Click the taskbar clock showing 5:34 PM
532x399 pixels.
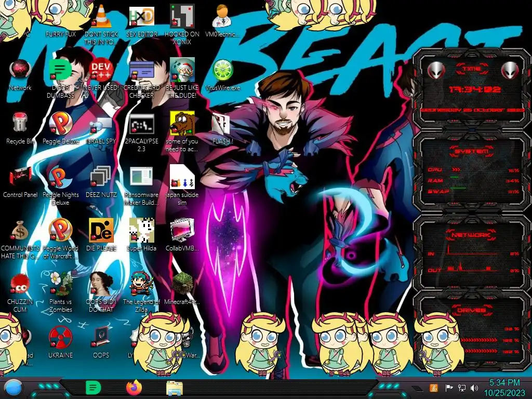[504, 388]
